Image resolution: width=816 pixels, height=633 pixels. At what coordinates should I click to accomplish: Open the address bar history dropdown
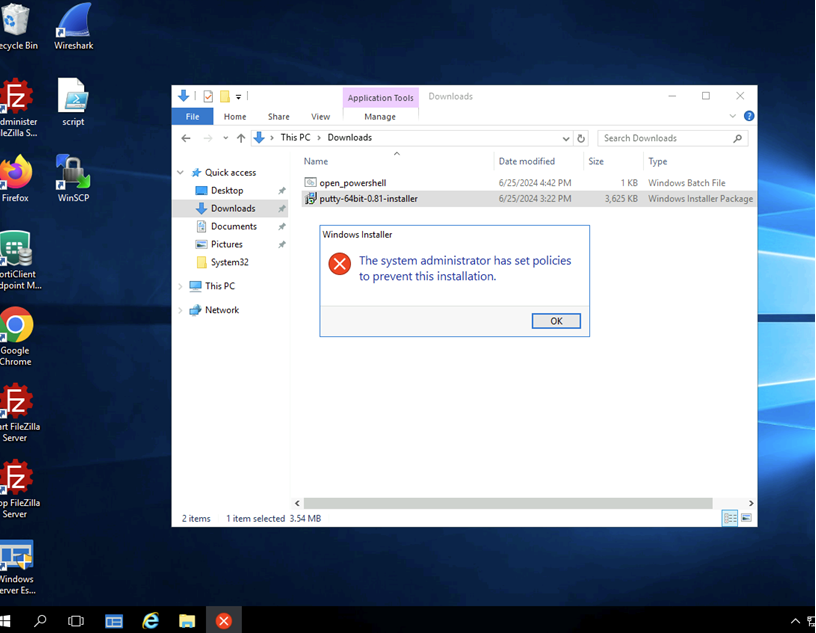click(x=566, y=138)
